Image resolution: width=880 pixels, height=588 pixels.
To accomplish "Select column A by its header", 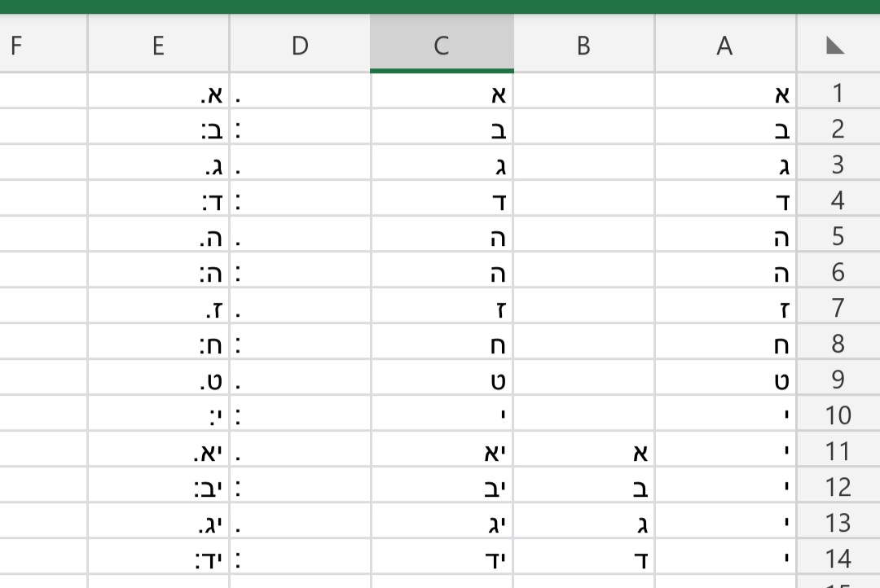I will click(724, 46).
